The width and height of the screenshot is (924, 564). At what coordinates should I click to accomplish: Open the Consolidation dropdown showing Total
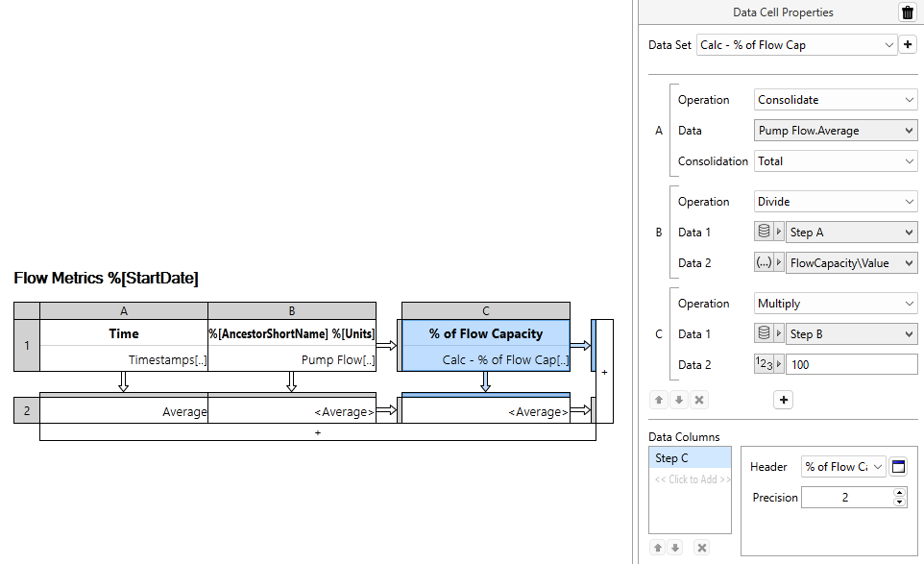[x=835, y=160]
